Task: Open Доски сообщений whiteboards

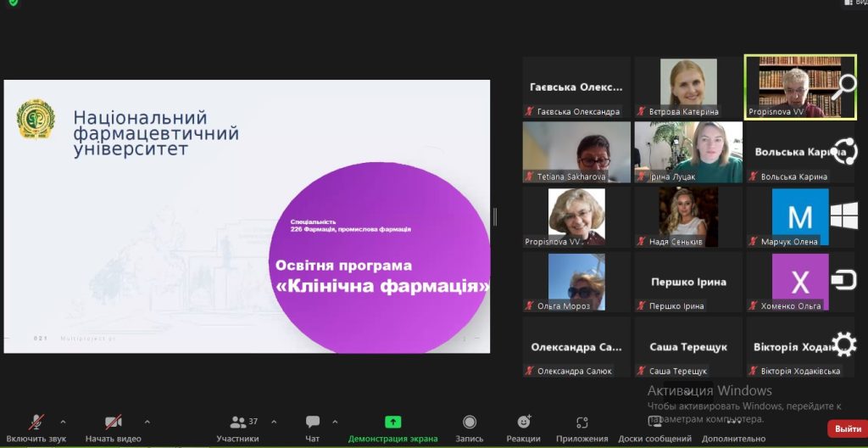Action: tap(655, 428)
